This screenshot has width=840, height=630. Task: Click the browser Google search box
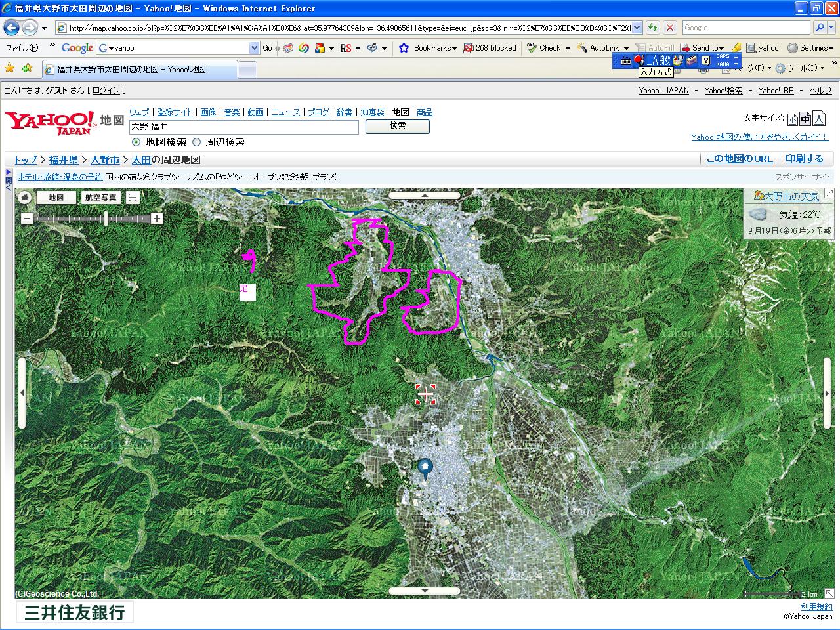coord(746,28)
